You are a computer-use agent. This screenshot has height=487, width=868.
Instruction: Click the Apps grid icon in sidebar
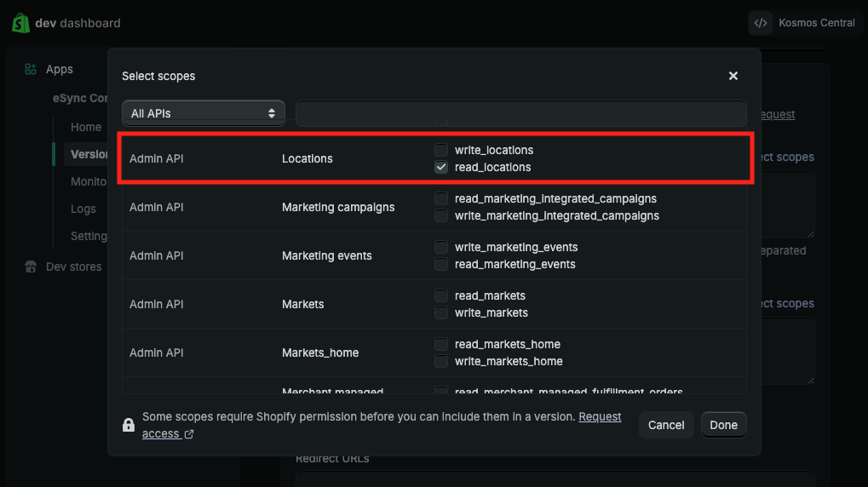click(x=31, y=69)
